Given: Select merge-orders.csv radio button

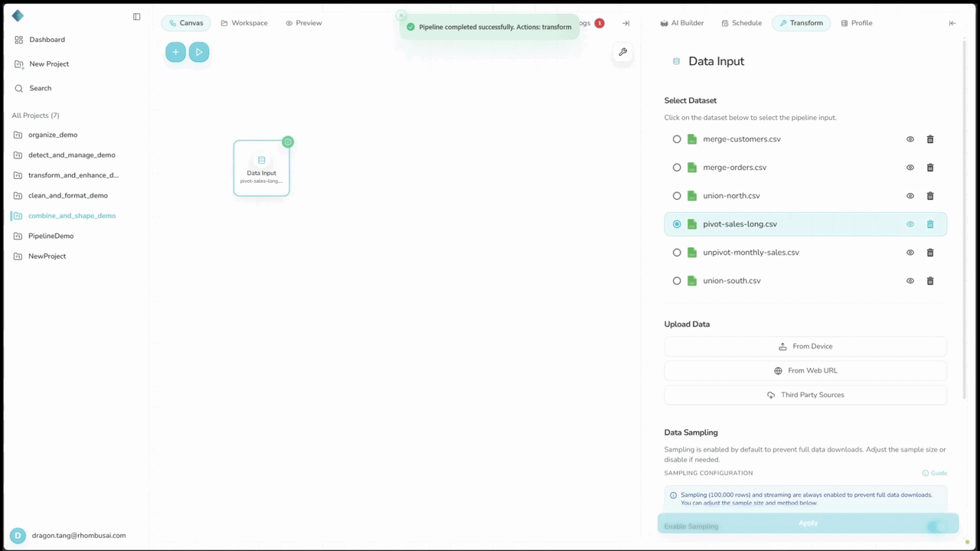Looking at the screenshot, I should [677, 168].
